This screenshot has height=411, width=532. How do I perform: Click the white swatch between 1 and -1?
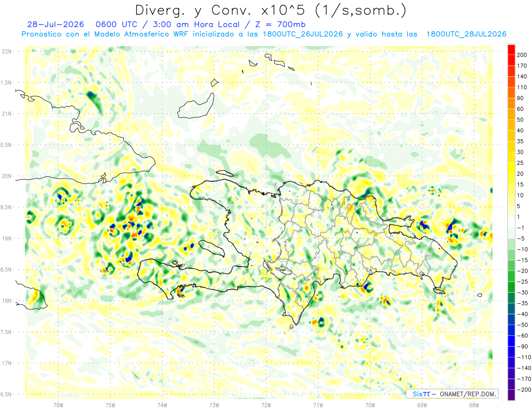pos(511,222)
